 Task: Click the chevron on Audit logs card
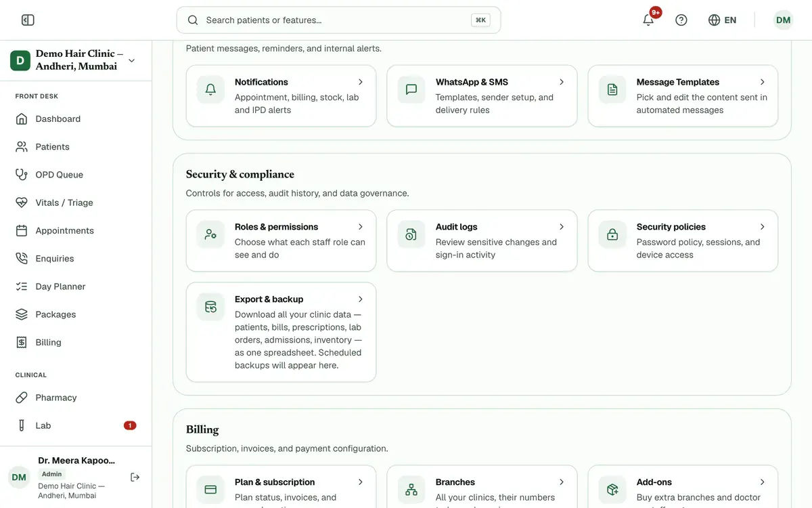click(562, 227)
